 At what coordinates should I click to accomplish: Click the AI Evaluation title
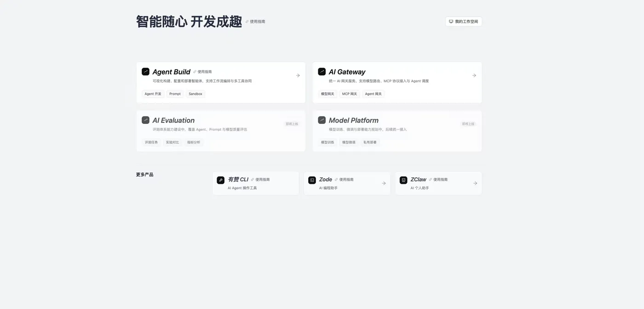174,120
